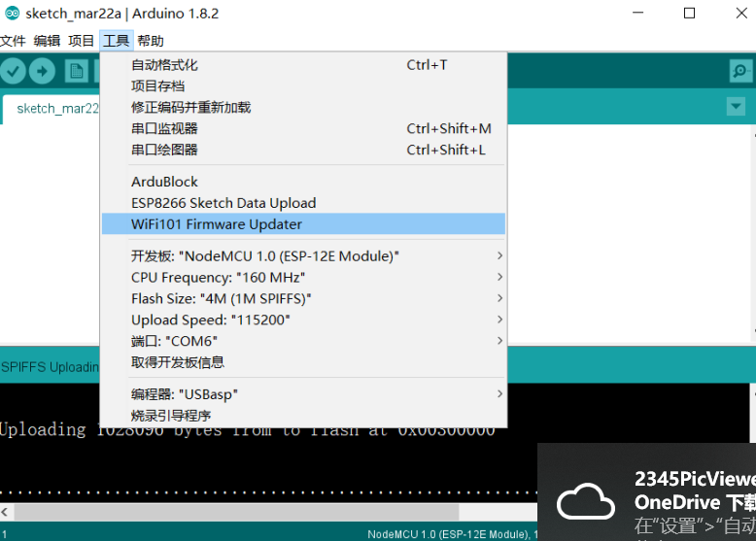The image size is (756, 541).
Task: Expand CPU Frequency 160 MHz submenu
Action: [x=304, y=278]
